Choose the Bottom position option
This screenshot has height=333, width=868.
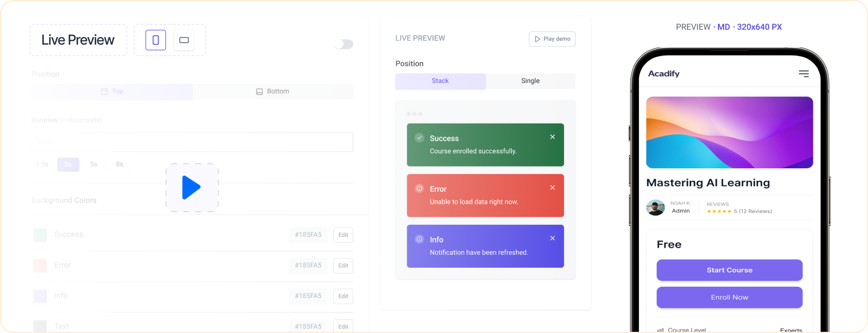273,92
